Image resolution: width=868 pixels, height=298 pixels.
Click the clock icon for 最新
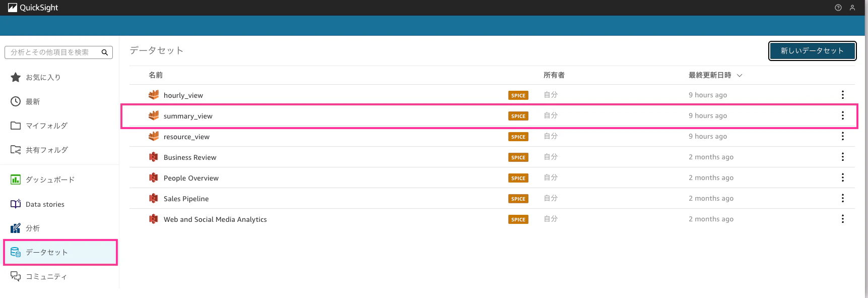(16, 101)
